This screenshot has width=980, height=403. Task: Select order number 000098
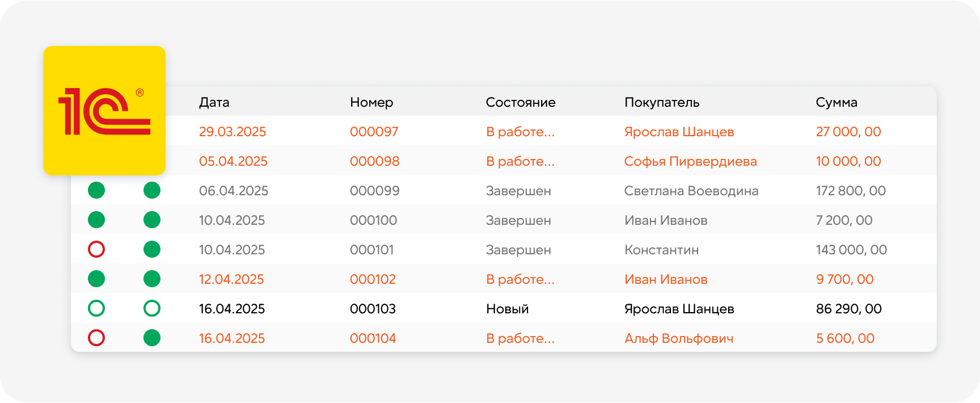375,161
